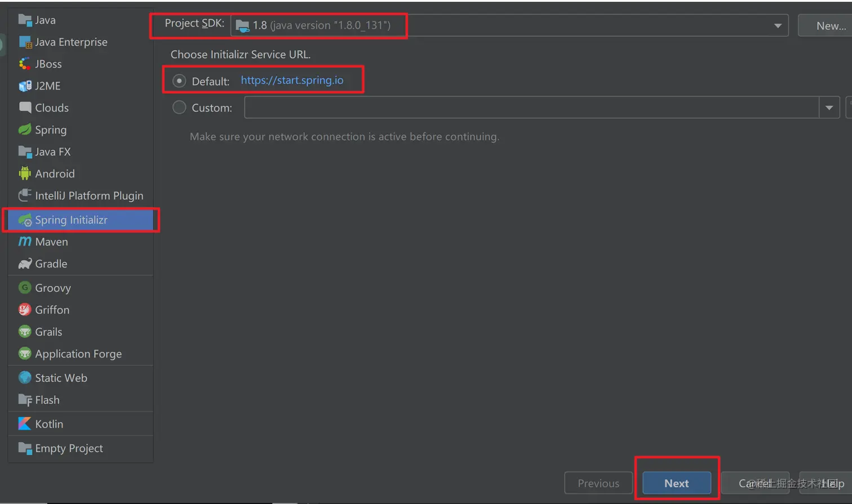Click the New... SDK button

[826, 26]
